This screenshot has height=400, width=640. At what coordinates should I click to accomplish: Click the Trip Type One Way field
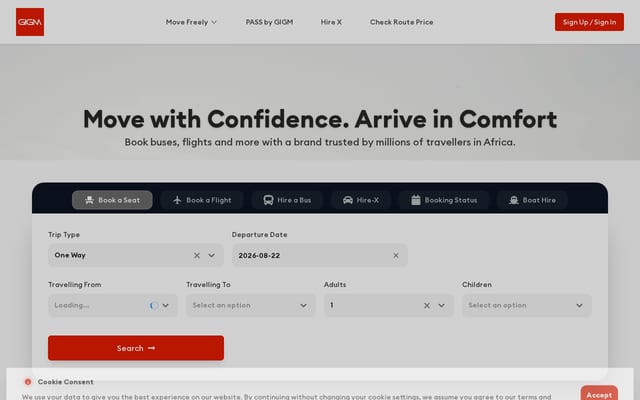[136, 256]
